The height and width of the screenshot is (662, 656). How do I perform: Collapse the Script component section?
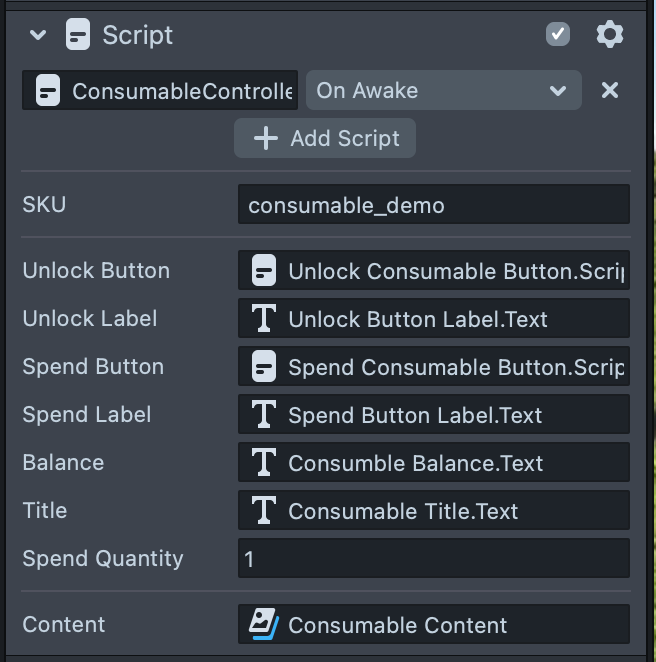point(38,35)
